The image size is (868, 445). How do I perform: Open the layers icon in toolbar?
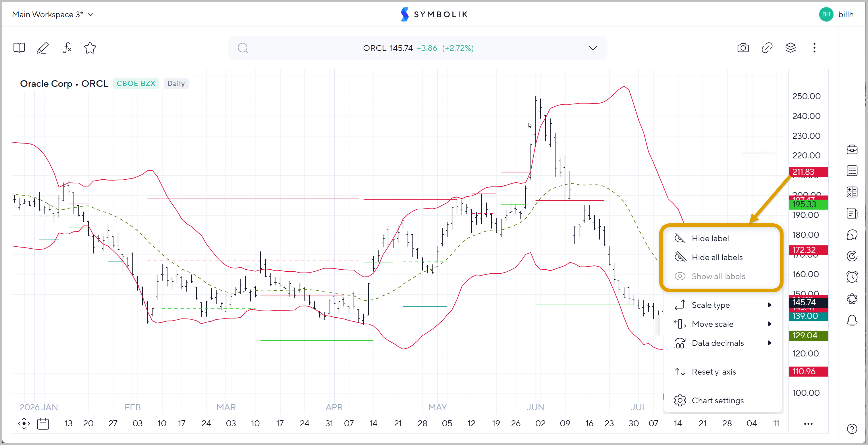pyautogui.click(x=790, y=48)
